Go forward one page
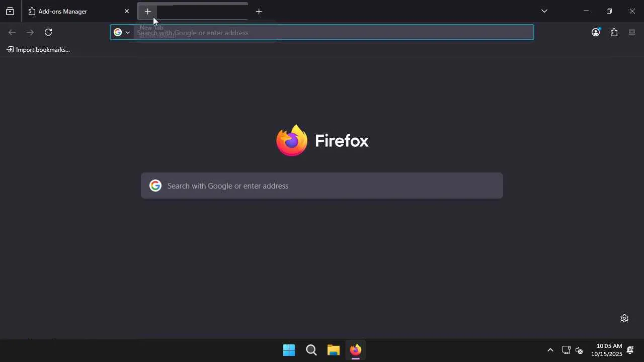644x362 pixels. point(30,32)
